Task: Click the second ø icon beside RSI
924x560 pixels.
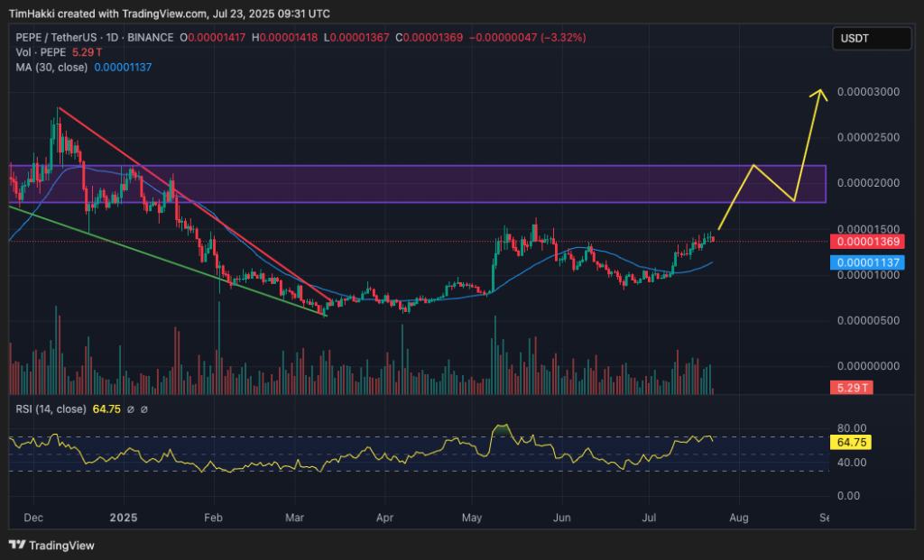Action: [x=144, y=408]
